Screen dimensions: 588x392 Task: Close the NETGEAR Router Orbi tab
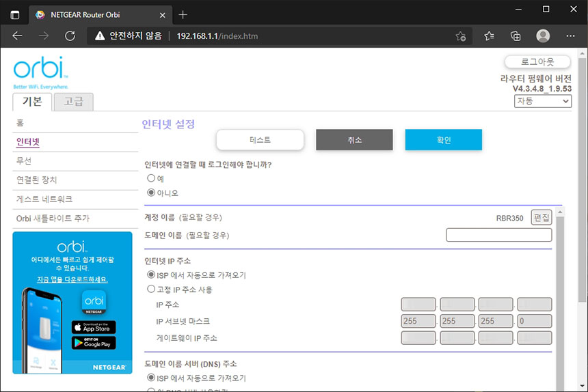tap(162, 15)
